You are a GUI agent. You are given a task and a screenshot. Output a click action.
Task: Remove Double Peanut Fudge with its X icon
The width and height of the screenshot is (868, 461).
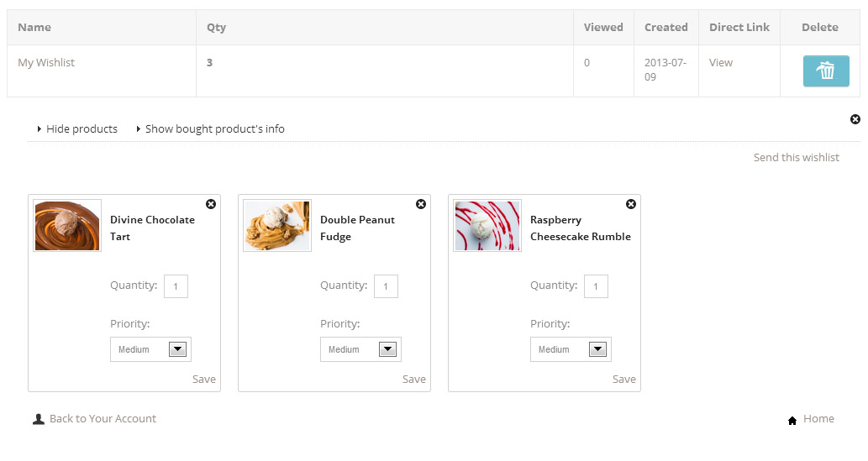(x=421, y=204)
